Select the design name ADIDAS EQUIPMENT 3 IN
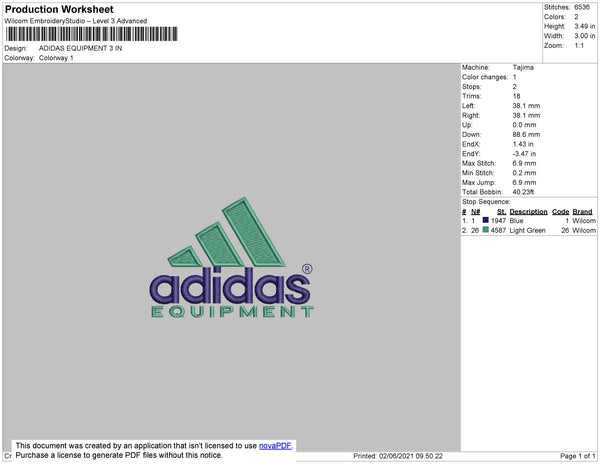This screenshot has width=600, height=464. (80, 48)
